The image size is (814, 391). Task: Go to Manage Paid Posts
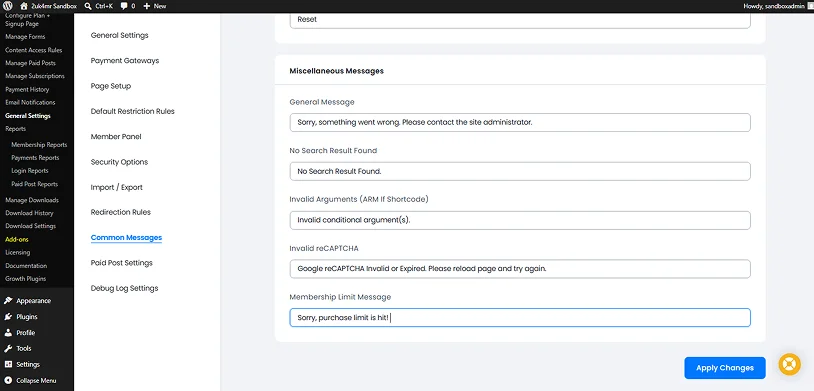30,63
